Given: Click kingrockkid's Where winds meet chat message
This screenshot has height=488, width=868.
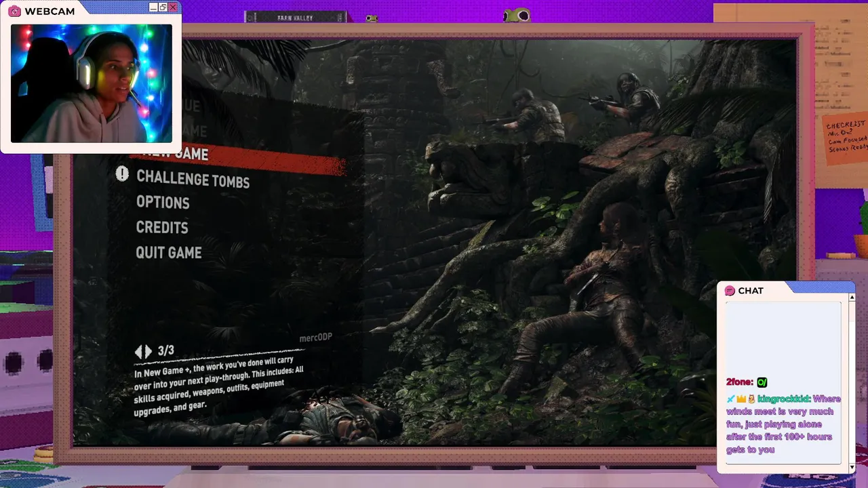Looking at the screenshot, I should tap(783, 424).
